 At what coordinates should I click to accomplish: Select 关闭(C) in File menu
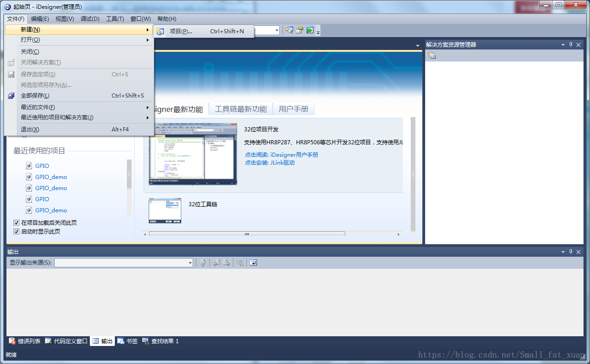79,52
